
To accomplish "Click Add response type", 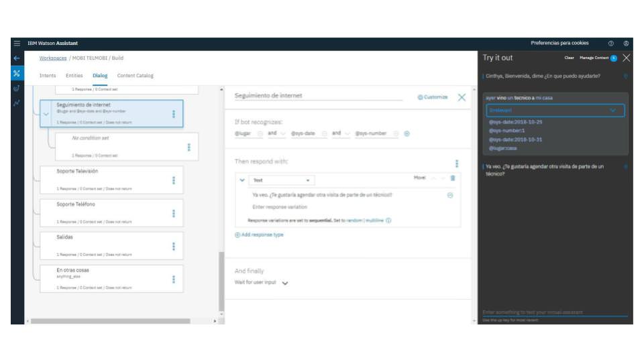I will point(259,235).
